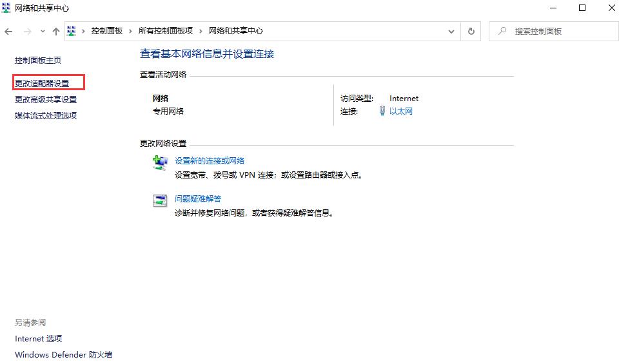
Task: Select 所有控制面板项 in the breadcrumb
Action: click(166, 31)
